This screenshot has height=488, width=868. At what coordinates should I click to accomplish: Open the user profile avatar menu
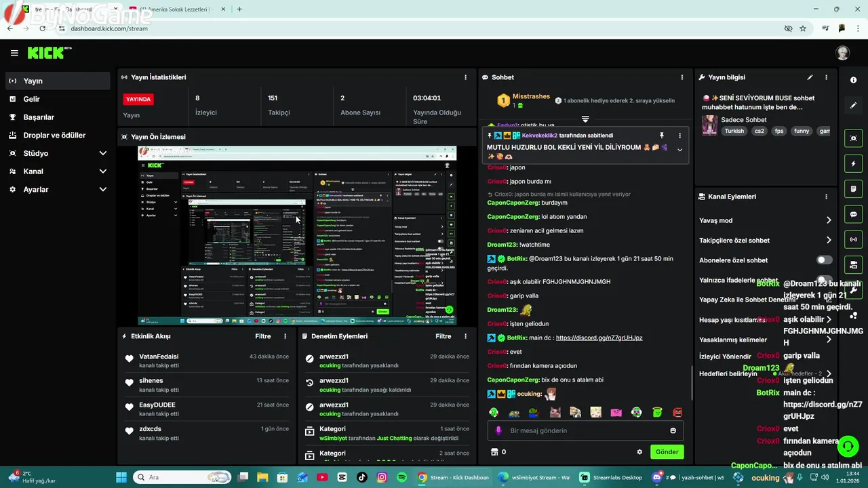coord(842,53)
